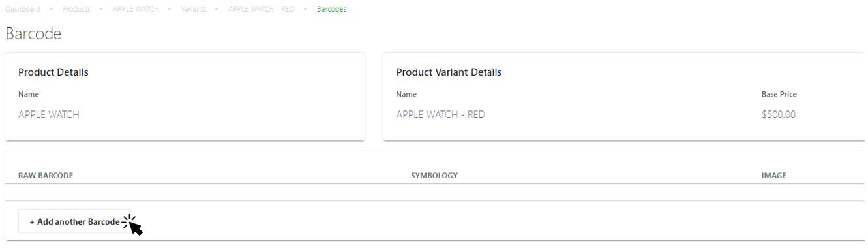Click the $500.00 base price value
Image resolution: width=868 pixels, height=250 pixels.
coord(779,115)
